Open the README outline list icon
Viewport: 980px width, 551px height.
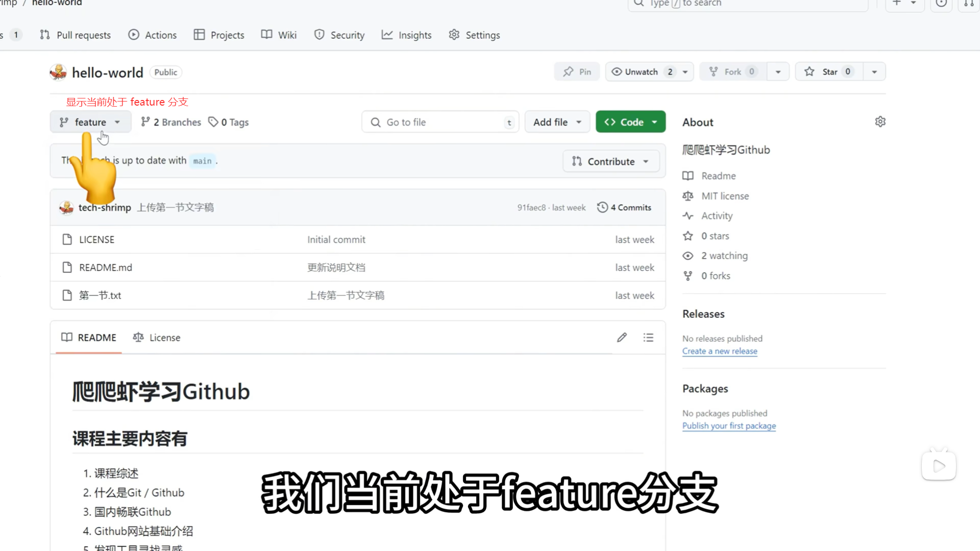(x=648, y=338)
